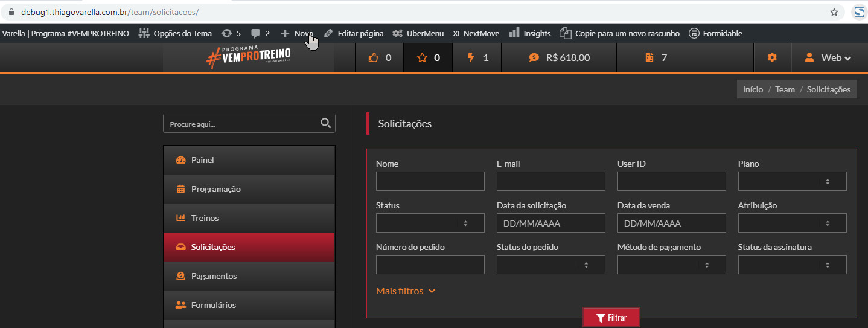Click the document icon showing 7
This screenshot has width=868, height=328.
point(649,58)
